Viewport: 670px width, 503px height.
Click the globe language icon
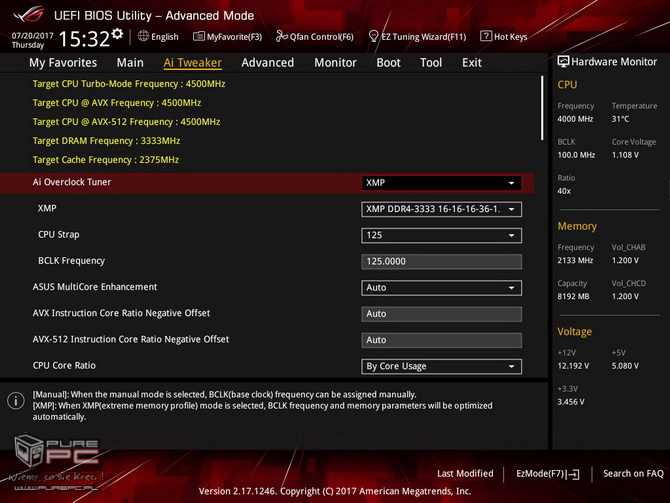pos(144,36)
